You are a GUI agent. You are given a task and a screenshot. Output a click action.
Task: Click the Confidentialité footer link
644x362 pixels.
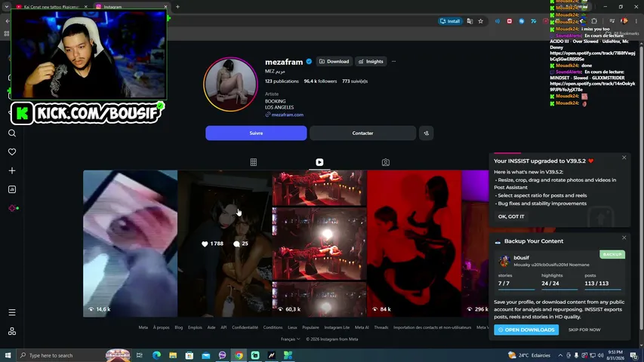coord(245,327)
